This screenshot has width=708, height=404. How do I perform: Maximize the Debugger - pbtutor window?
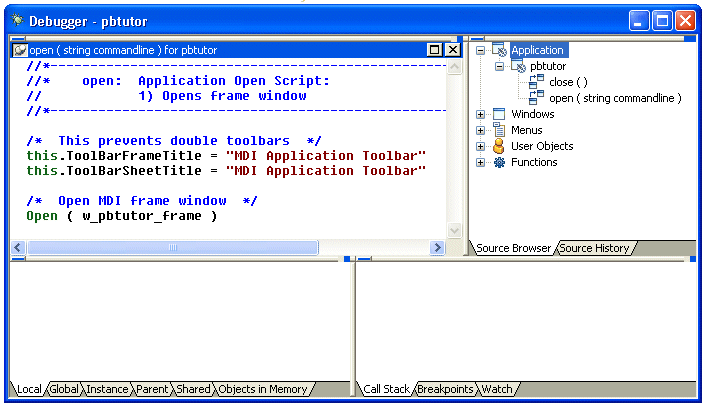pyautogui.click(x=662, y=20)
